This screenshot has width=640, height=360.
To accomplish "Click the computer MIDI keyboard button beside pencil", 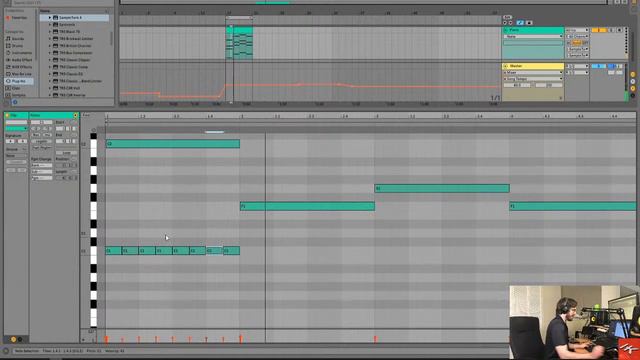I will (529, 23).
